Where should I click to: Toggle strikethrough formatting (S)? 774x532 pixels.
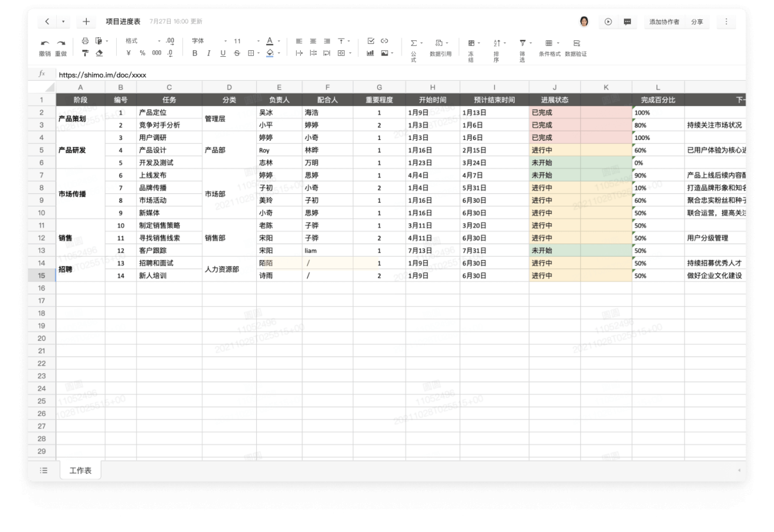[237, 53]
